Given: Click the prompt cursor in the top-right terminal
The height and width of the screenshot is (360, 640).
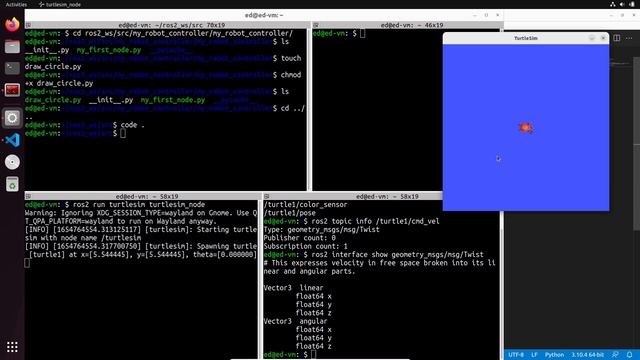Looking at the screenshot, I should tap(362, 33).
